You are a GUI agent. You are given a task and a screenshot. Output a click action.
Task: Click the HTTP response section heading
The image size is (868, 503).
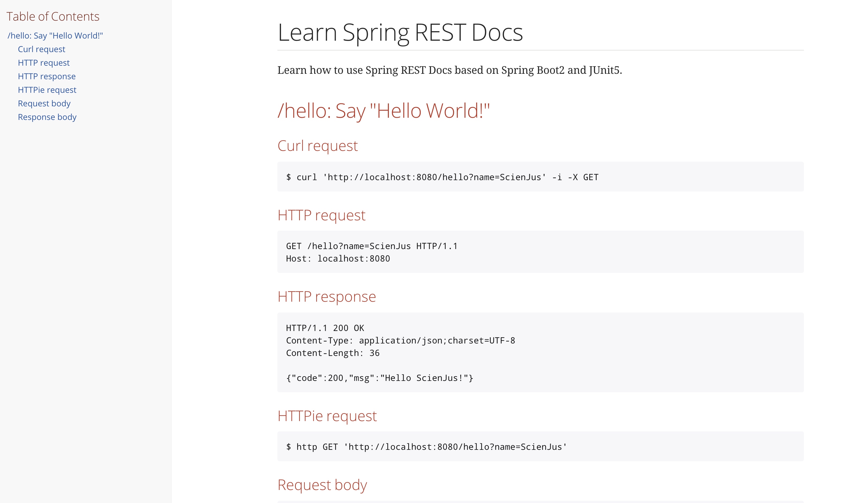327,297
